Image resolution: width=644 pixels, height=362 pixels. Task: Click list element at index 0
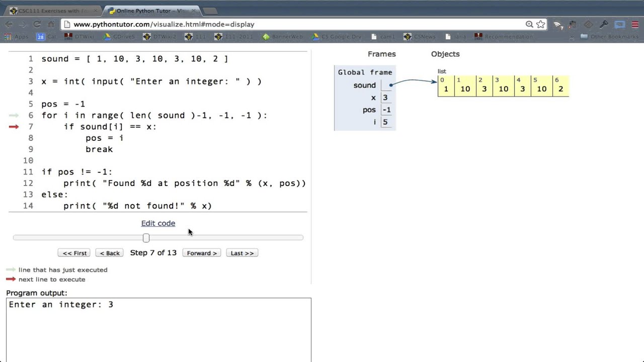coord(446,86)
